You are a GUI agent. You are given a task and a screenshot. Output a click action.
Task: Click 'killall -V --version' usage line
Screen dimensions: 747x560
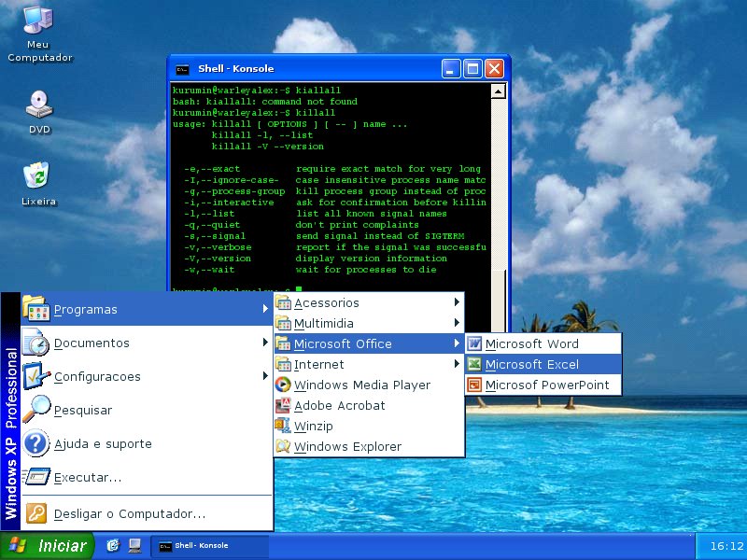(268, 147)
